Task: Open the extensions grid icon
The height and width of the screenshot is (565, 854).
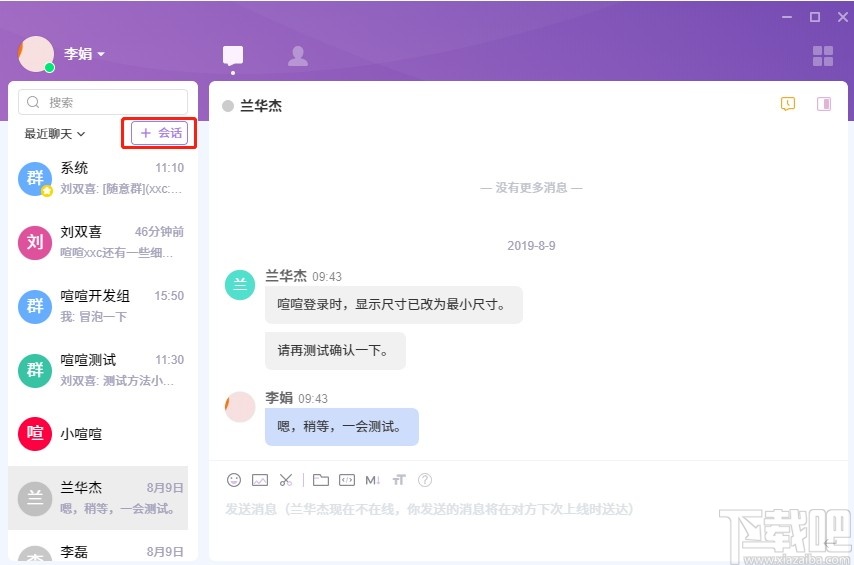Action: [x=822, y=56]
